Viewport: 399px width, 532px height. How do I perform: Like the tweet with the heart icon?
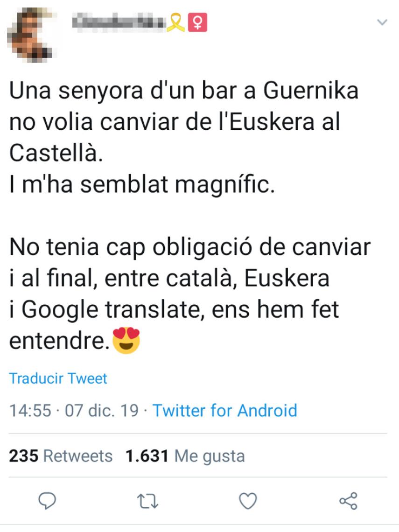(248, 501)
